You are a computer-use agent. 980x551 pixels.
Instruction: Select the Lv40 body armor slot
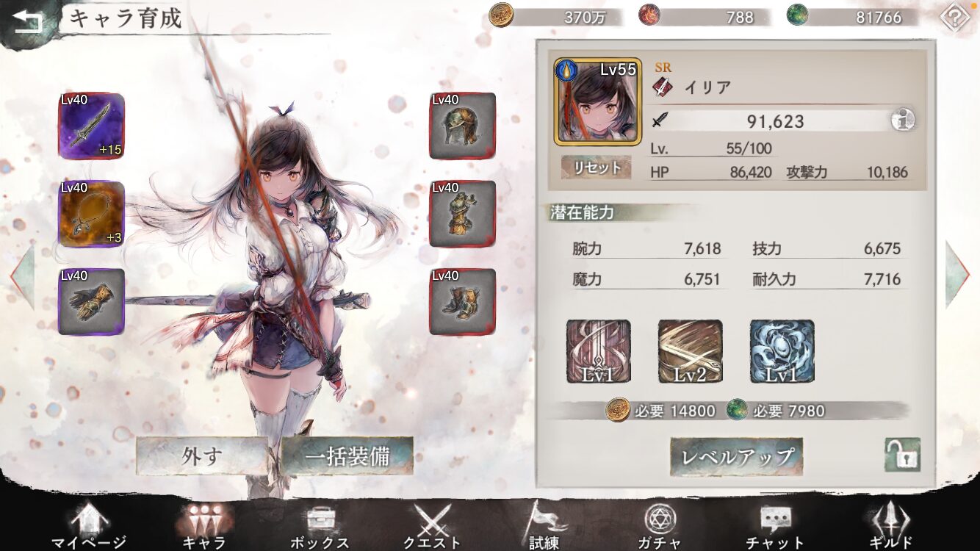(x=463, y=214)
